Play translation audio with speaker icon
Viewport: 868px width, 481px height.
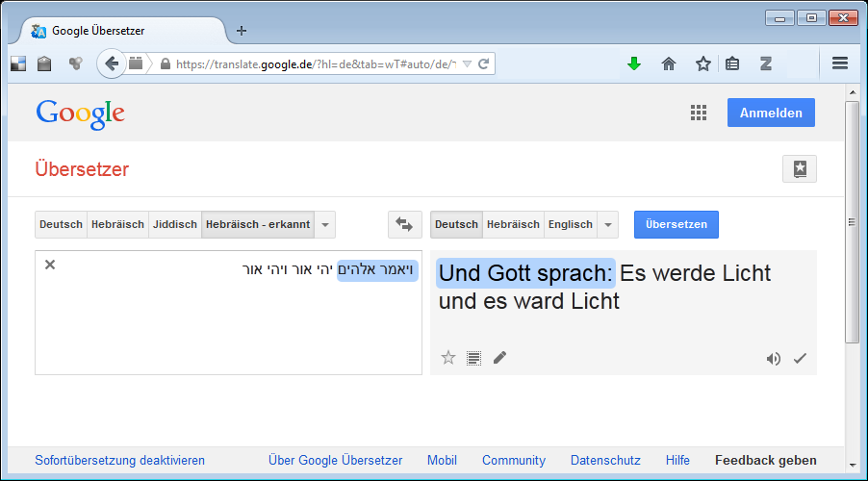pos(774,359)
